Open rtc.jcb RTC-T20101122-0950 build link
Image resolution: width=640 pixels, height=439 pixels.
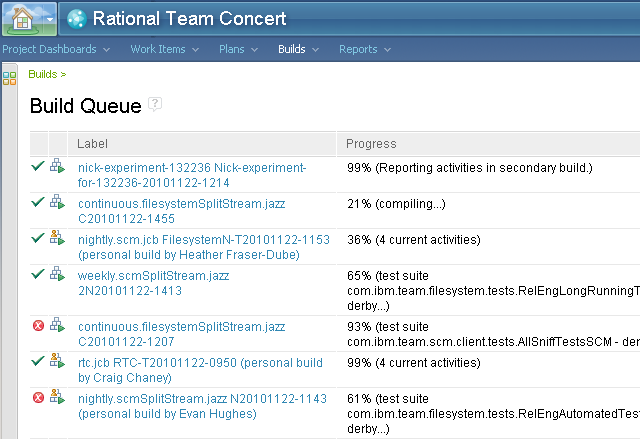click(200, 370)
